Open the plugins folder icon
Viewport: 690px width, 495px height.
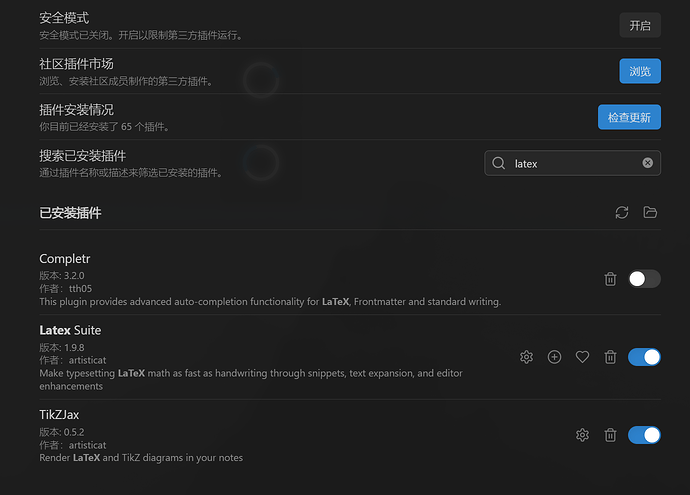[650, 213]
